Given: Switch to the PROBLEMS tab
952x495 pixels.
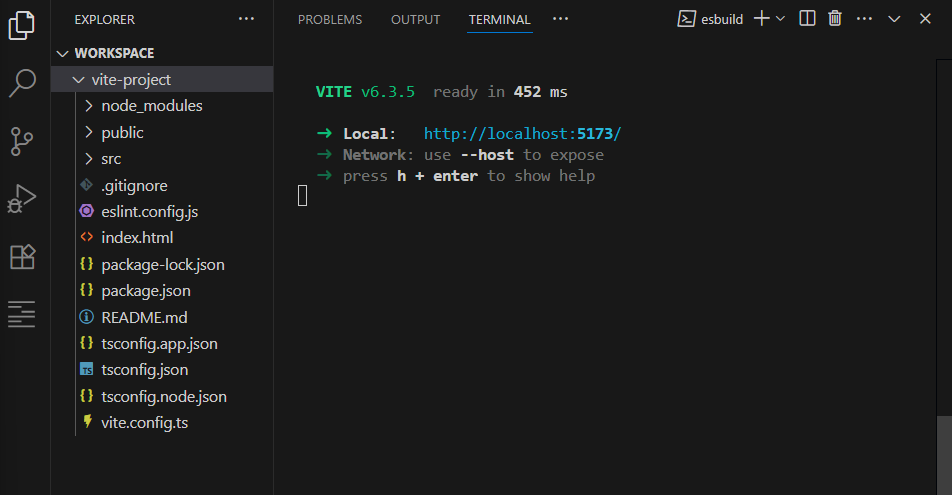Looking at the screenshot, I should coord(330,19).
